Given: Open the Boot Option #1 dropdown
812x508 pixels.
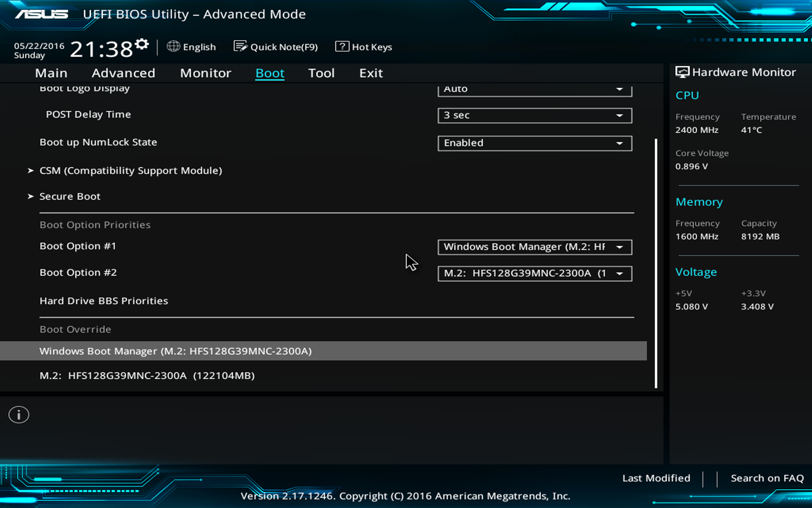Looking at the screenshot, I should tap(535, 247).
